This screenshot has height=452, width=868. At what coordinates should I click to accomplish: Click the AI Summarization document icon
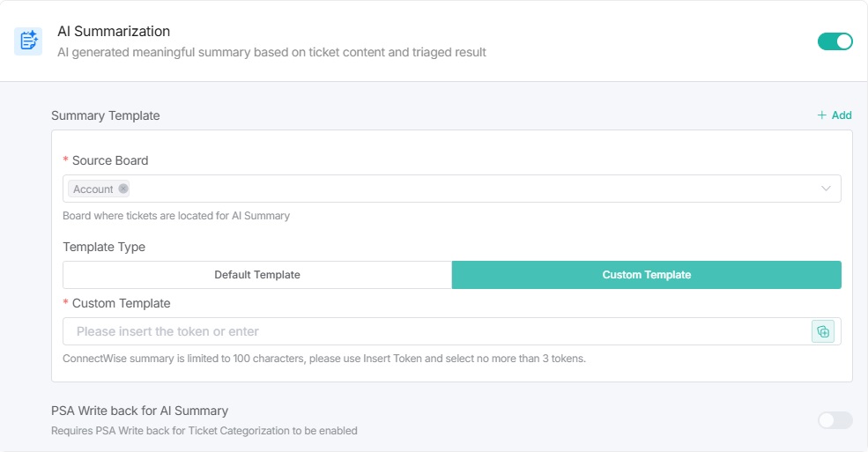click(28, 41)
